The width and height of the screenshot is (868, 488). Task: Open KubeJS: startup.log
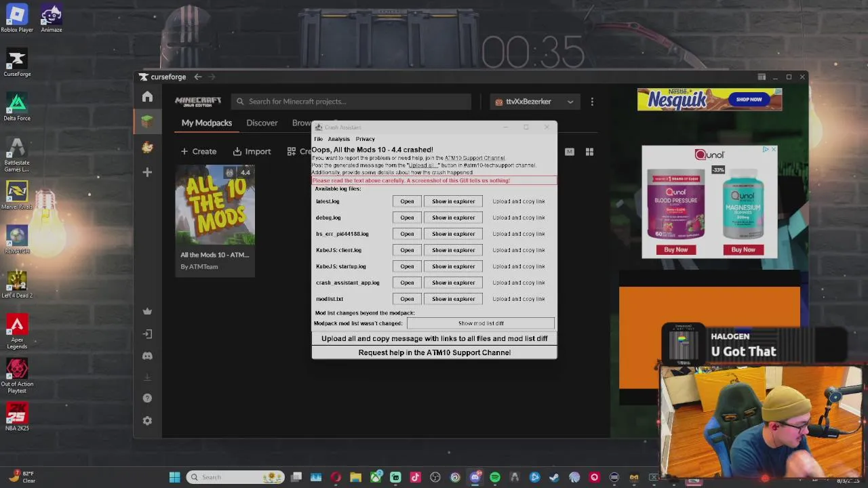(x=407, y=266)
